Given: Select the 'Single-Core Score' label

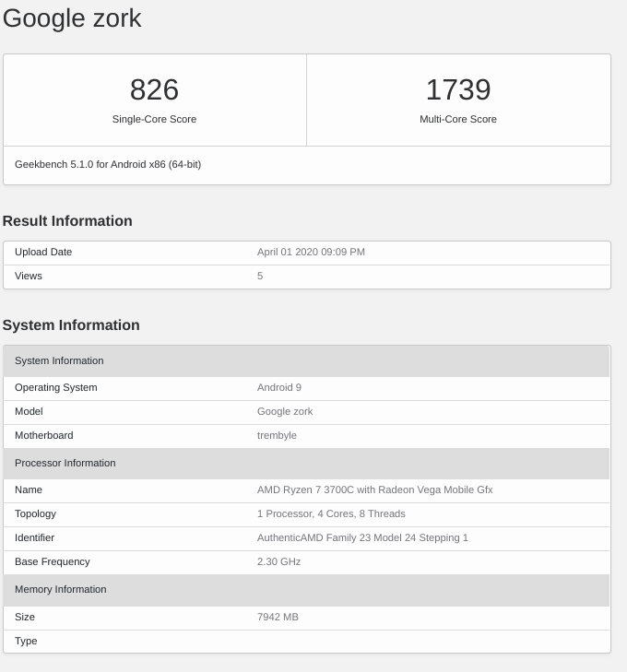Looking at the screenshot, I should pyautogui.click(x=154, y=119).
